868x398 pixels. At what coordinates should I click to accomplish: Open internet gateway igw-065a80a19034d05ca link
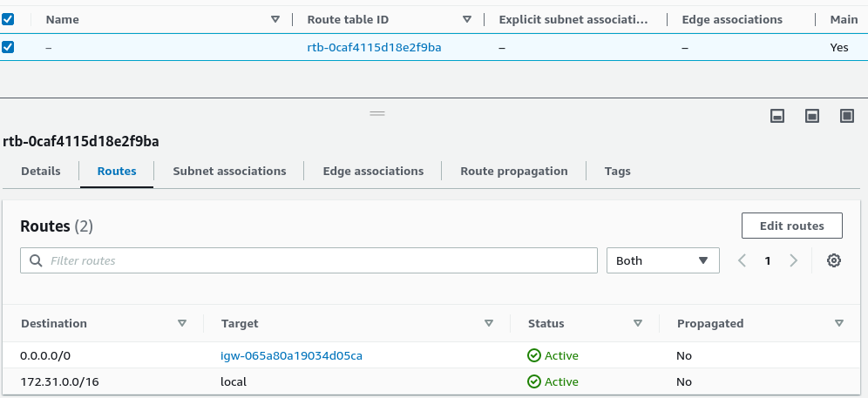(x=291, y=355)
